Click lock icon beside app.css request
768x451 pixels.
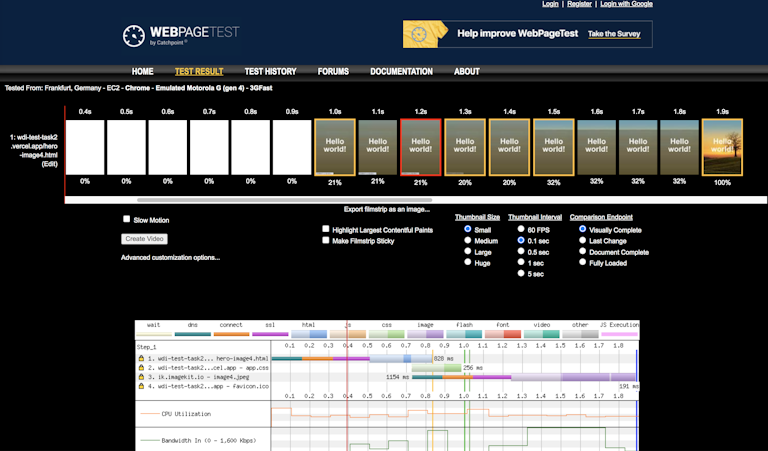point(140,367)
